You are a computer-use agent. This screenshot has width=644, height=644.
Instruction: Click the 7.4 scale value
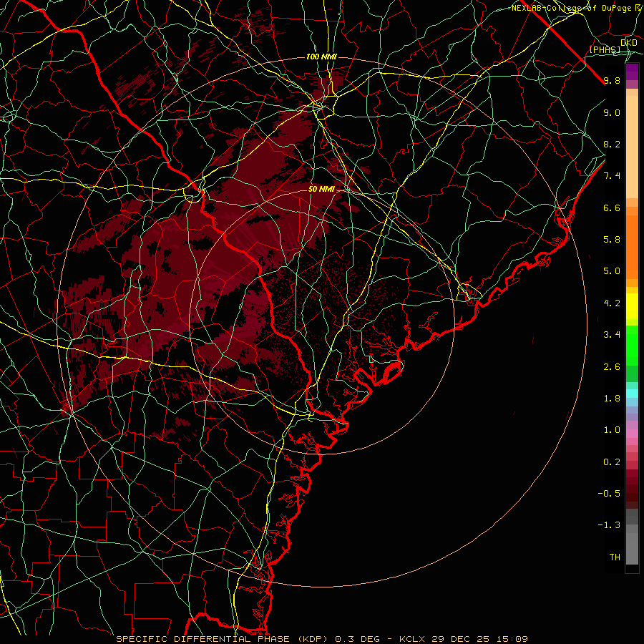point(612,176)
